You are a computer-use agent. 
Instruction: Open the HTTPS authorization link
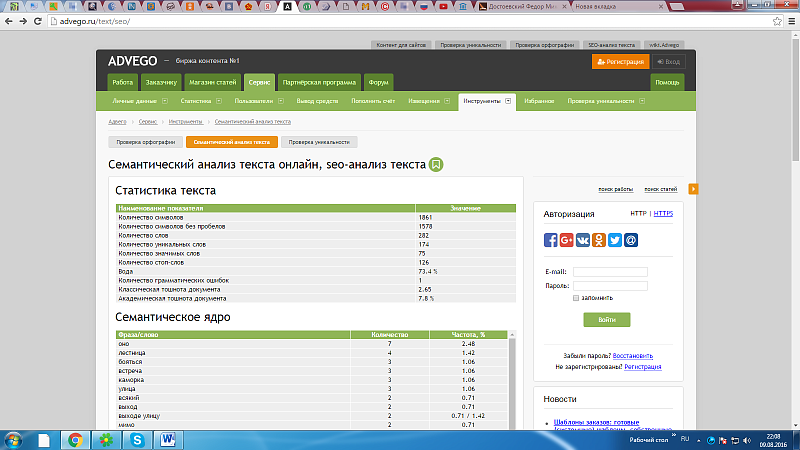(x=663, y=214)
